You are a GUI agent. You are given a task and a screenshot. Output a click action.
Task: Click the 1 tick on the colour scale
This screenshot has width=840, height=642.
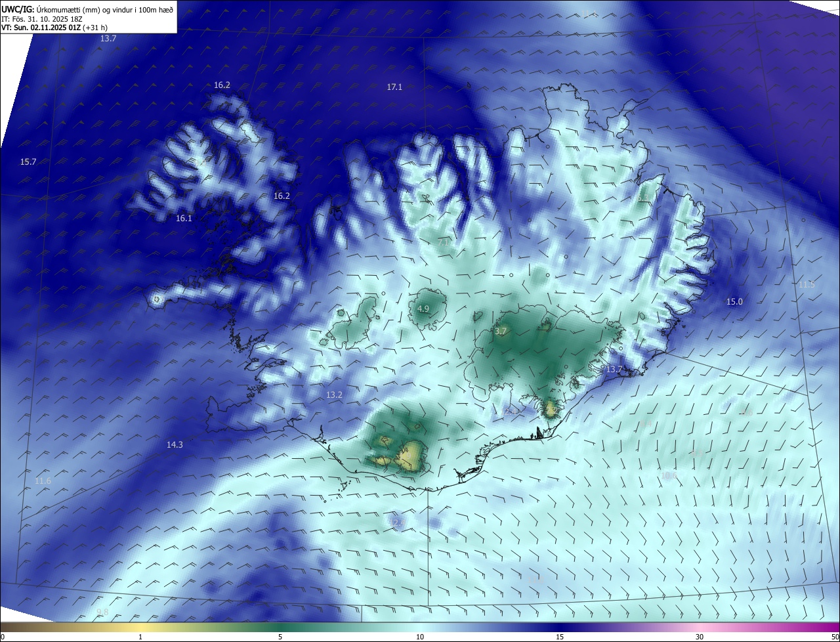[140, 637]
